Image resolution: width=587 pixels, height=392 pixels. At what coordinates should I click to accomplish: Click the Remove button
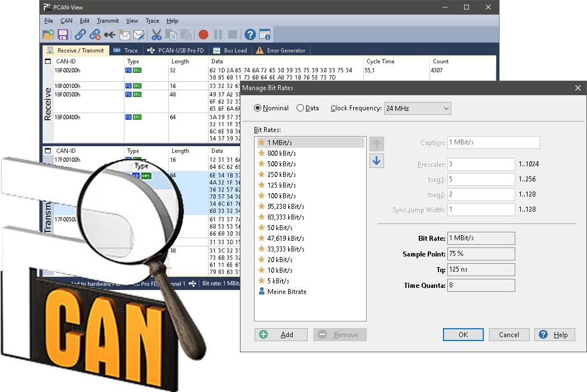(340, 334)
